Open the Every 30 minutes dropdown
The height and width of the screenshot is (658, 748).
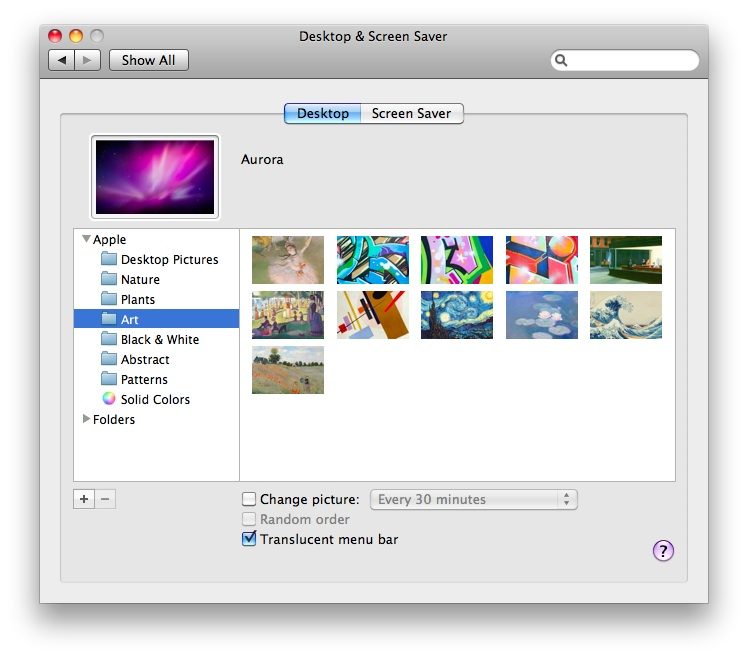(x=474, y=499)
